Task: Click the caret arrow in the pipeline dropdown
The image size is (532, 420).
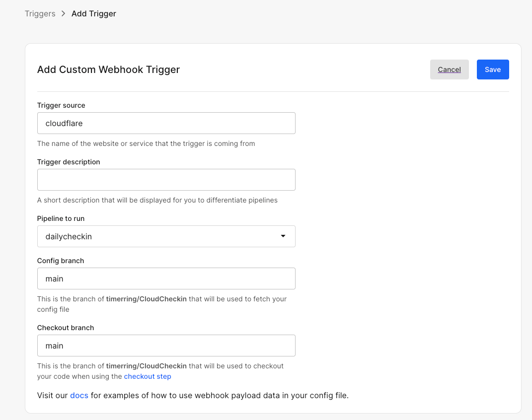Action: pyautogui.click(x=283, y=236)
